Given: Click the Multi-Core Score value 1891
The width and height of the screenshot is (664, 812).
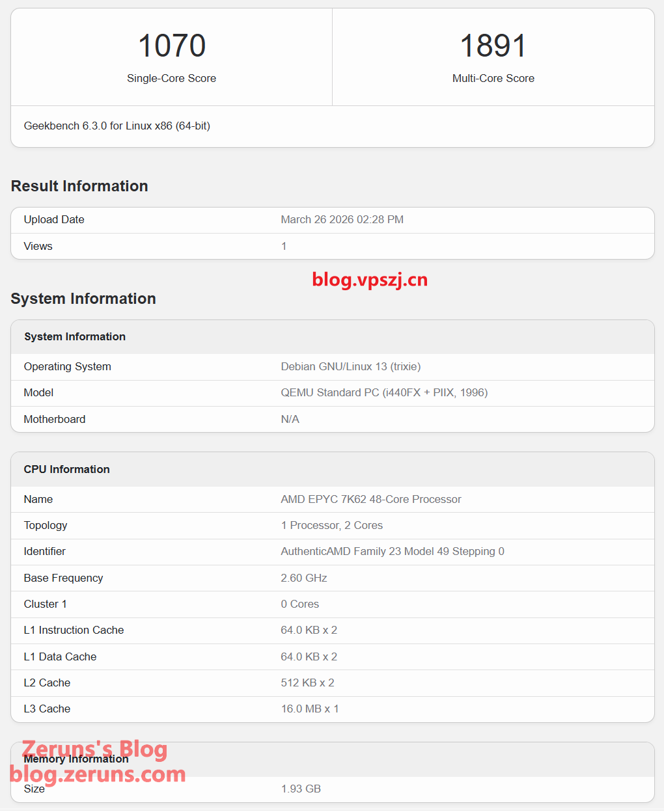Looking at the screenshot, I should click(x=493, y=46).
